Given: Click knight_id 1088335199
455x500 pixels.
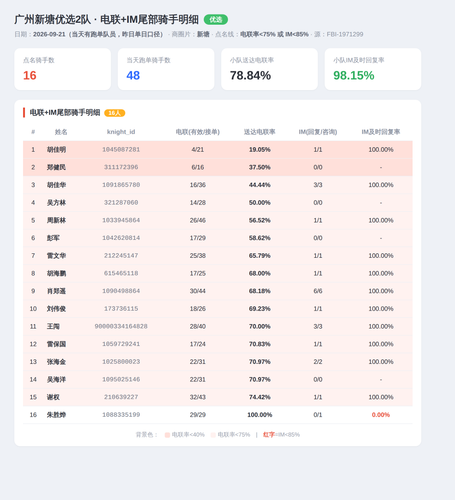Looking at the screenshot, I should (121, 415).
